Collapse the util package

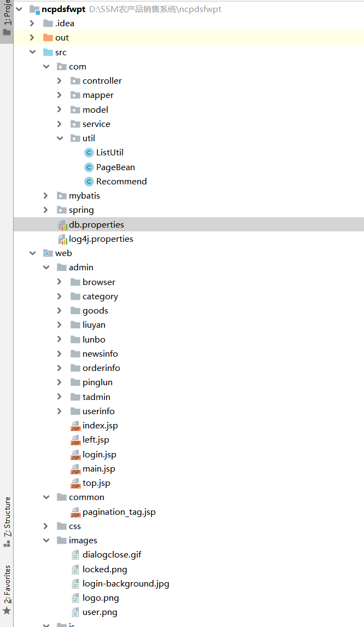pyautogui.click(x=60, y=138)
